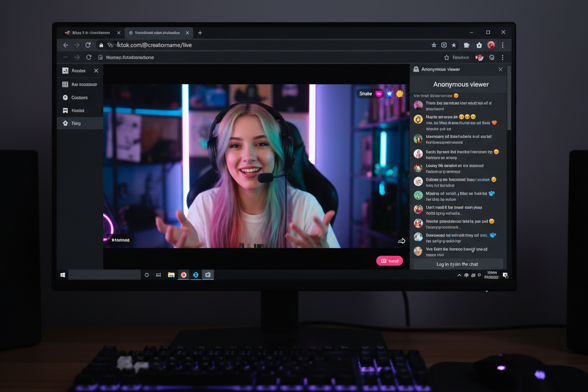
Task: Open the Windows Start menu
Action: pos(63,275)
